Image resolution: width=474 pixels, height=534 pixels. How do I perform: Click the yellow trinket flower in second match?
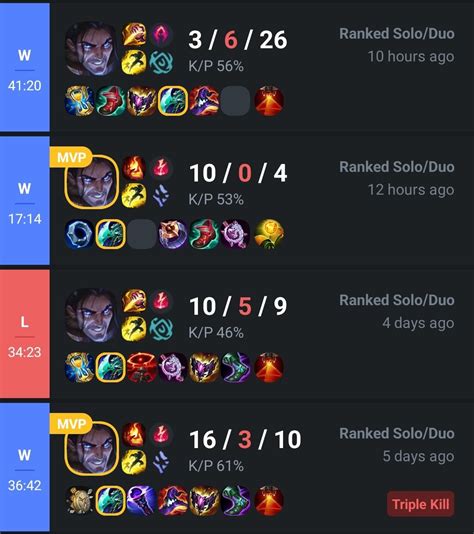[269, 234]
